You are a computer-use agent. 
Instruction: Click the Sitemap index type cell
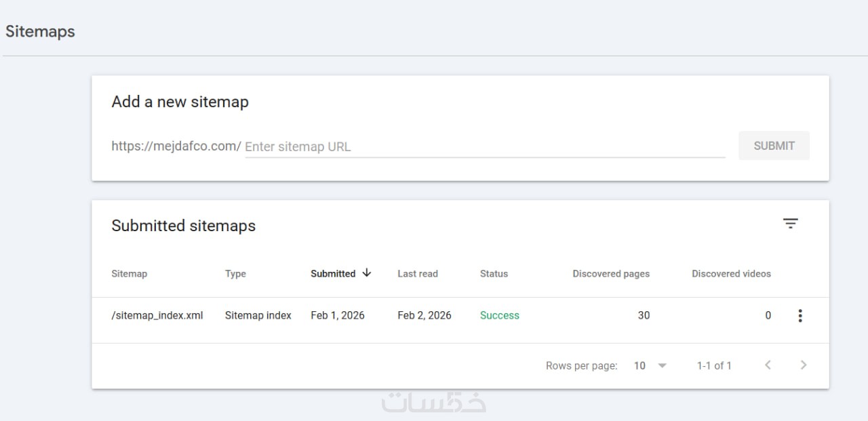click(258, 315)
